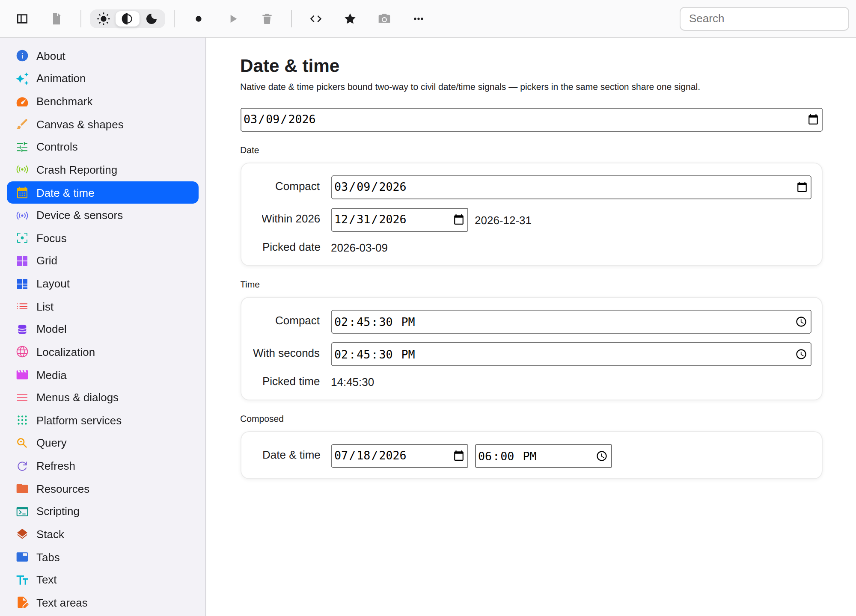
Task: Open the List page
Action: (103, 307)
